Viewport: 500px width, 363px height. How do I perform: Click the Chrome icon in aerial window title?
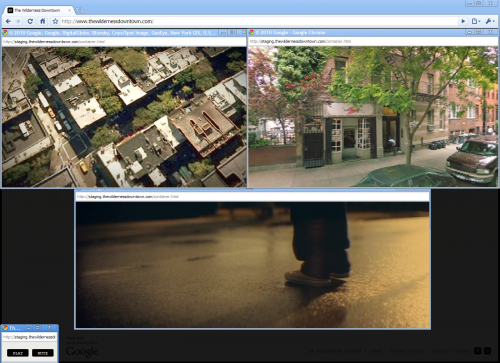(5, 33)
